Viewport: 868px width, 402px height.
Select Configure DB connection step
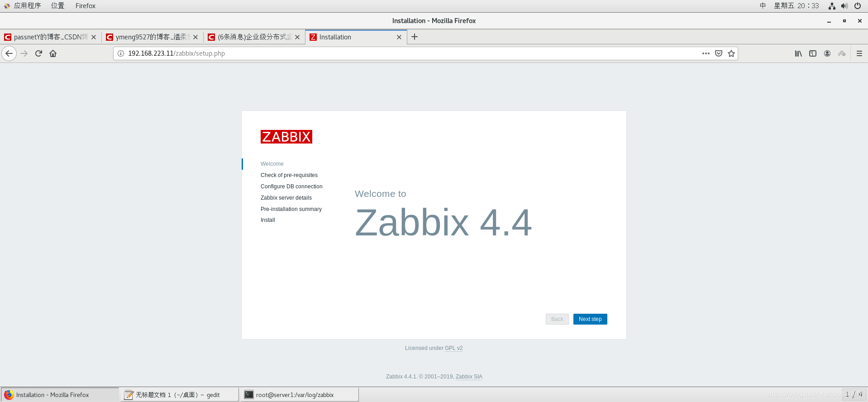(291, 187)
